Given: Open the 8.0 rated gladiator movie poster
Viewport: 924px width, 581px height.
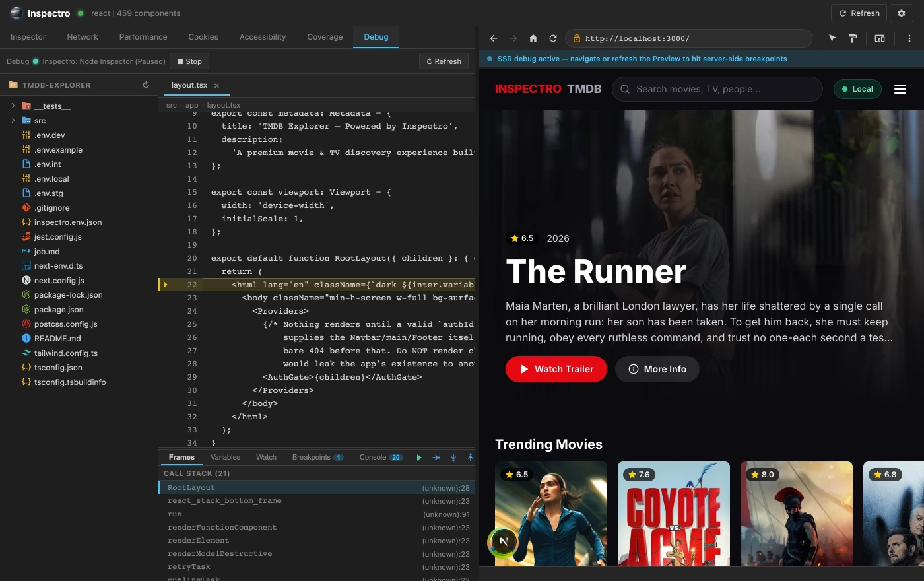Looking at the screenshot, I should (x=797, y=514).
